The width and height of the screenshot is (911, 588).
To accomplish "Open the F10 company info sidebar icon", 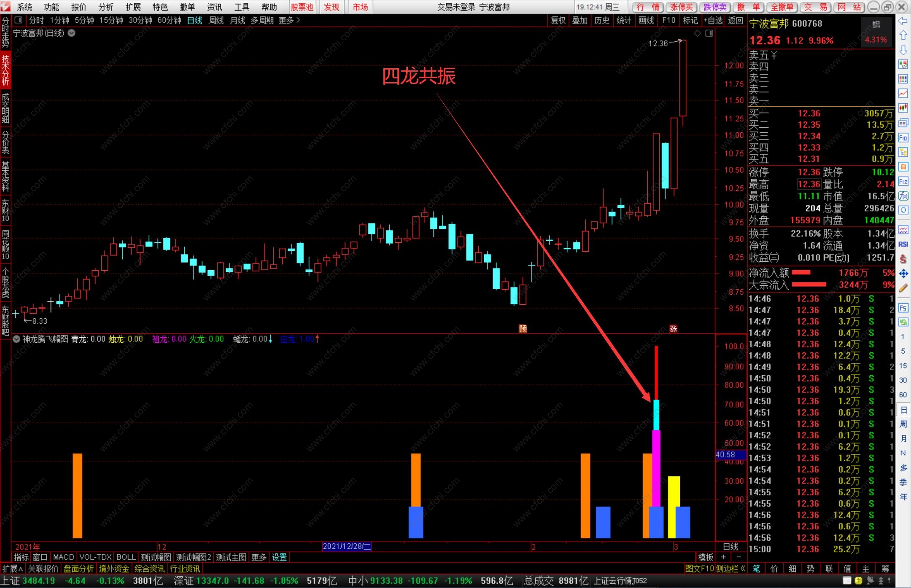I will [x=903, y=138].
